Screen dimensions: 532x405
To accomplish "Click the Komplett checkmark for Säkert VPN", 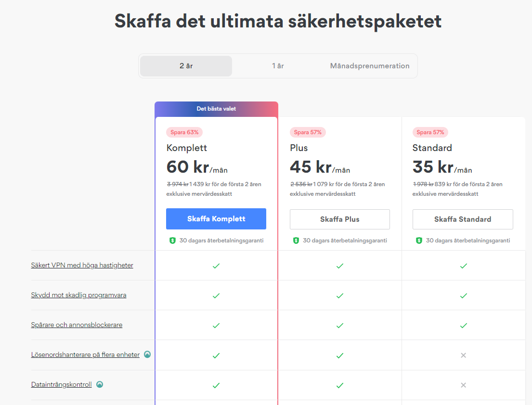I will [216, 266].
